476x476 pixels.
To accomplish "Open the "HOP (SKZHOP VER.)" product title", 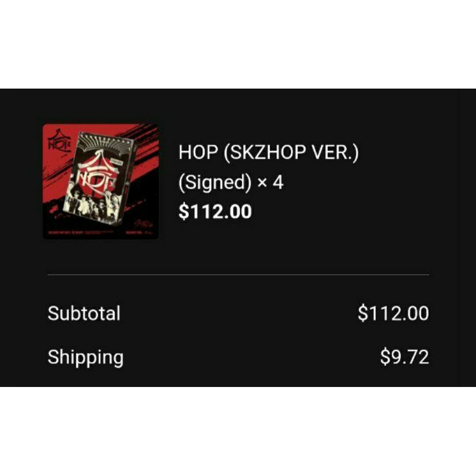I will (268, 152).
